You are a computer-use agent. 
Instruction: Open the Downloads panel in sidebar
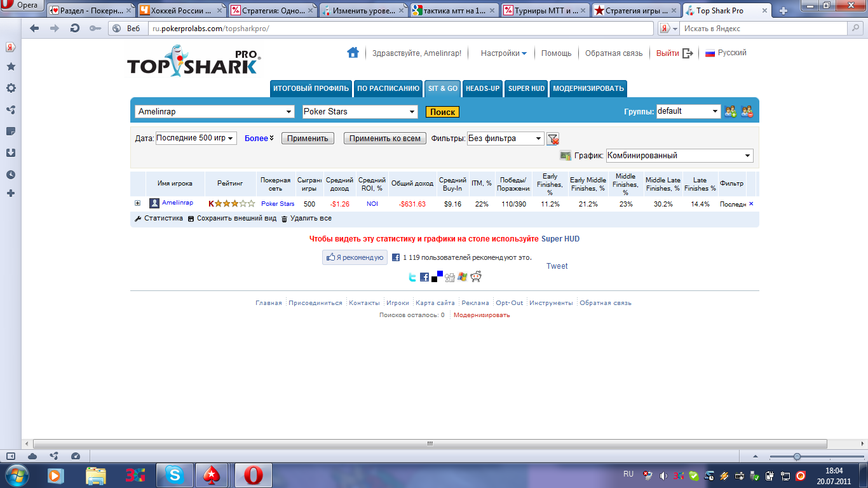11,153
